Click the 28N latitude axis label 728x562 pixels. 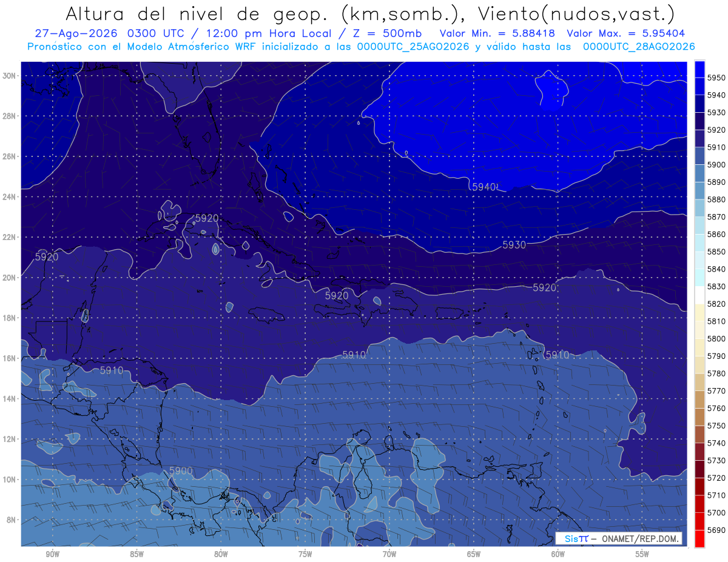coord(9,116)
